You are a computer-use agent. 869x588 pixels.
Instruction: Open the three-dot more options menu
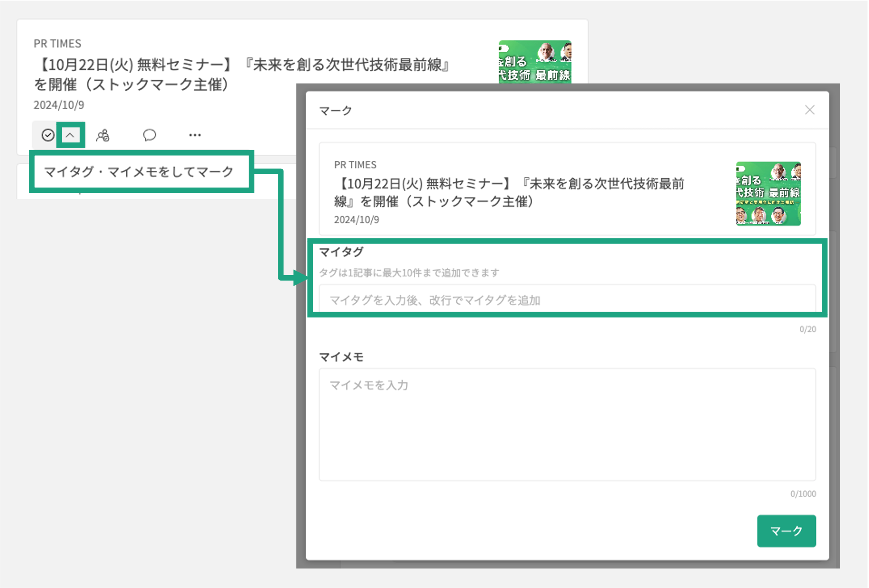tap(195, 135)
